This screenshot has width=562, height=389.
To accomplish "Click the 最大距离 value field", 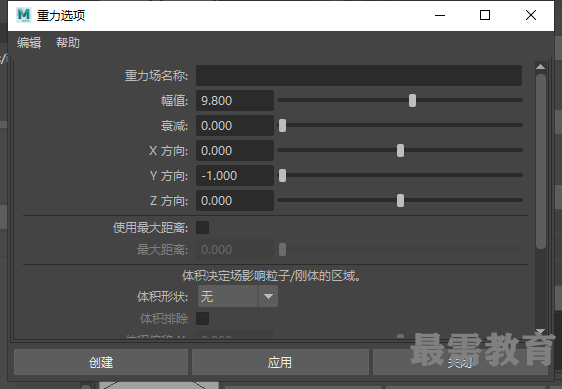I will click(x=235, y=250).
